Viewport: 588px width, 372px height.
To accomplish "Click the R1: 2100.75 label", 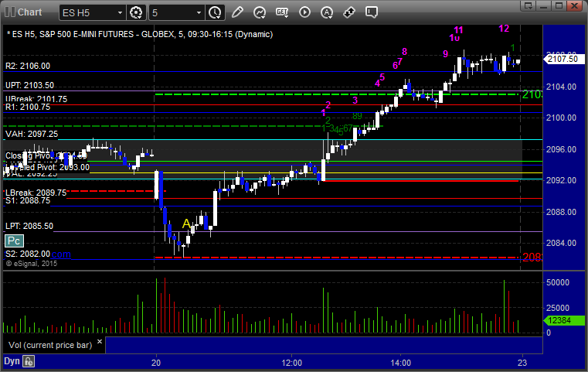I will pos(28,107).
